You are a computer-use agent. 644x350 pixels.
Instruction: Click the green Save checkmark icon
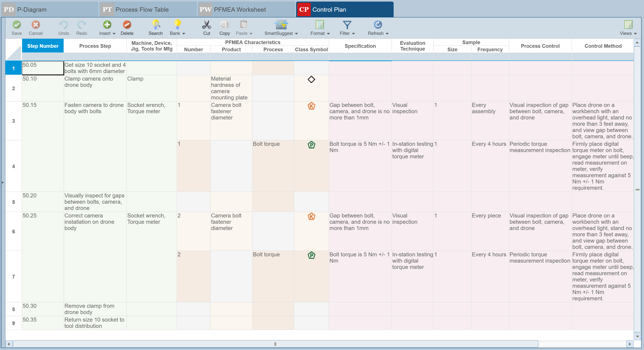coord(17,25)
